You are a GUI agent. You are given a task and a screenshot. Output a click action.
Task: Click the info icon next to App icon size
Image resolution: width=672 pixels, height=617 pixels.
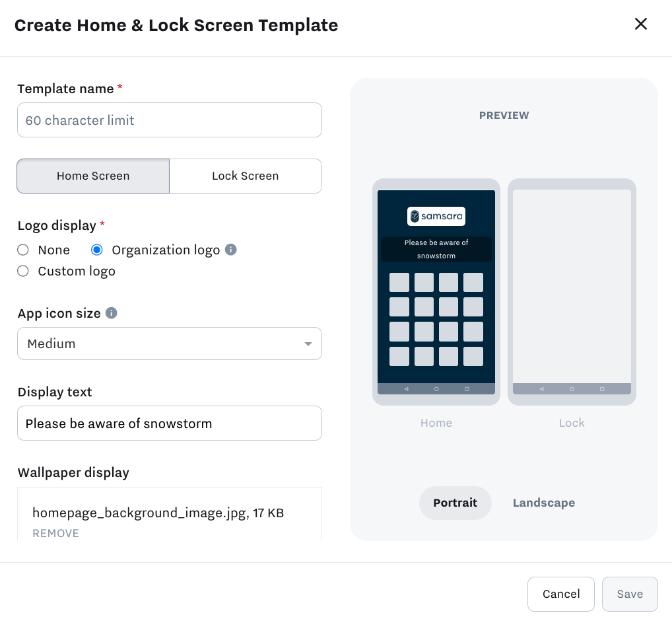110,313
